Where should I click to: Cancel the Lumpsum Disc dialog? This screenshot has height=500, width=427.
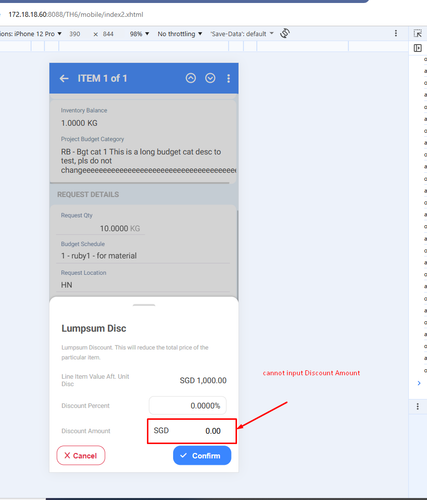pos(81,455)
